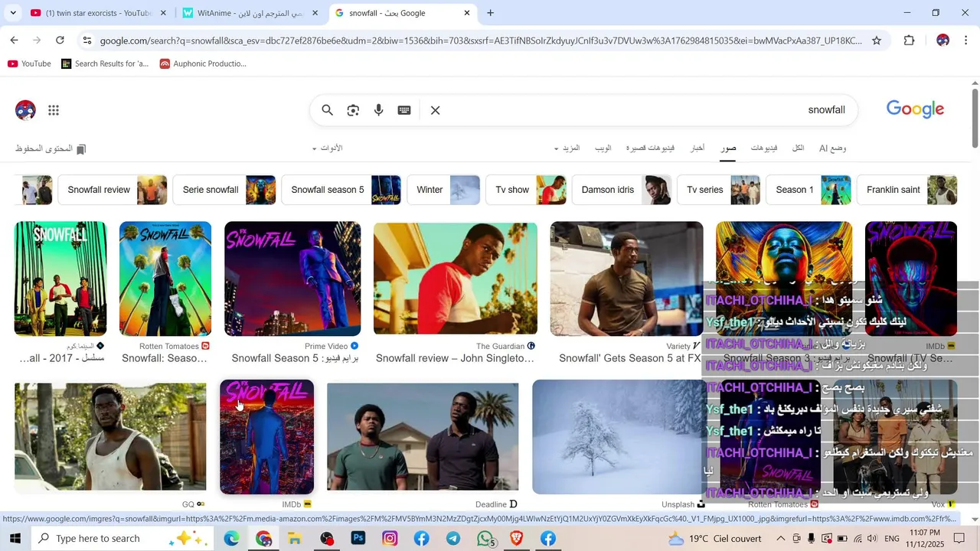Viewport: 980px width, 551px height.
Task: Open the Variety Season 5 at FX image
Action: pos(626,279)
